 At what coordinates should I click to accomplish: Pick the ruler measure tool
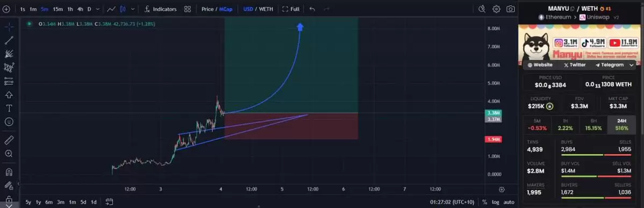9,140
